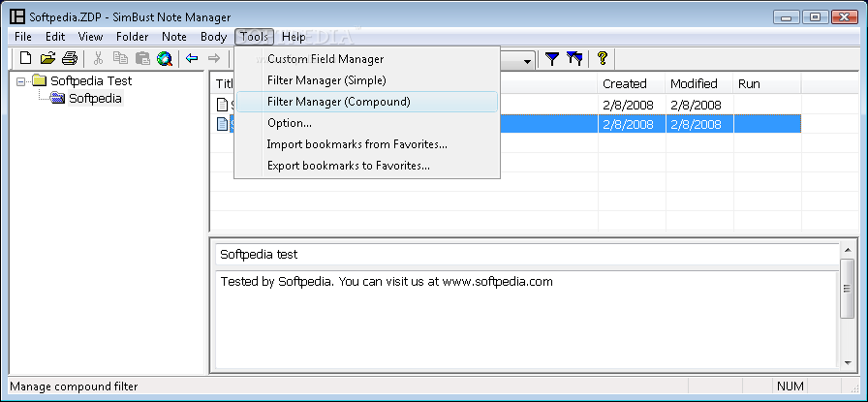This screenshot has width=868, height=402.
Task: Click the Forward arrow icon
Action: tap(214, 58)
